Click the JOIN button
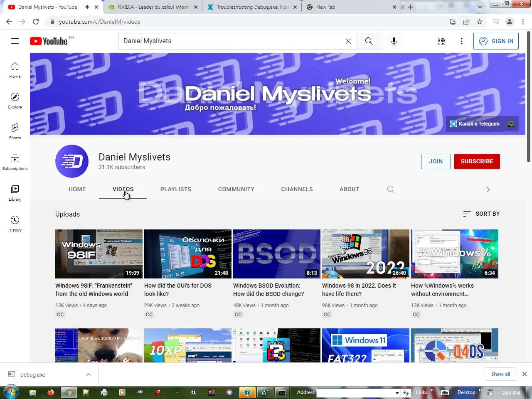532x399 pixels. click(436, 161)
